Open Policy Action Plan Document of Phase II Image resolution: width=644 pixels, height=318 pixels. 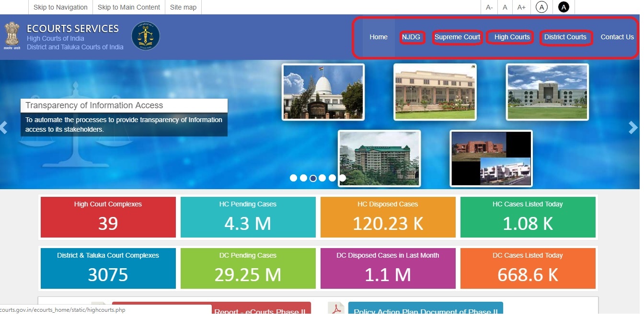[425, 310]
